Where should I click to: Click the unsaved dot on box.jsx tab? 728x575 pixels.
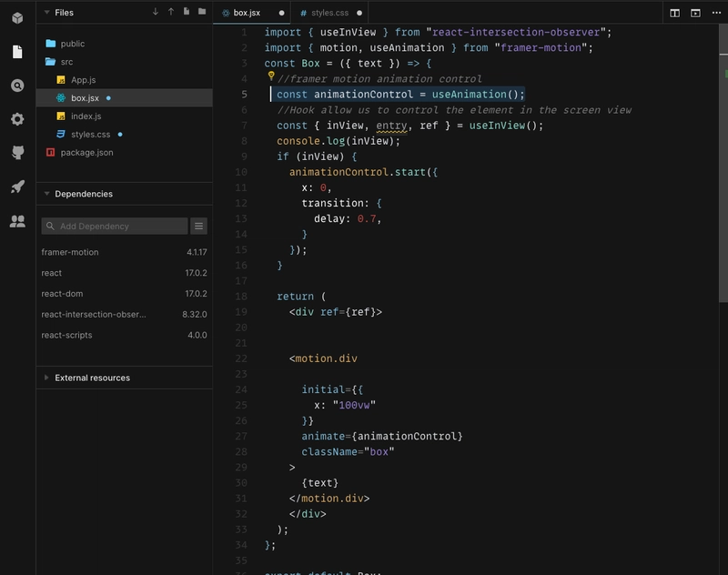point(281,13)
